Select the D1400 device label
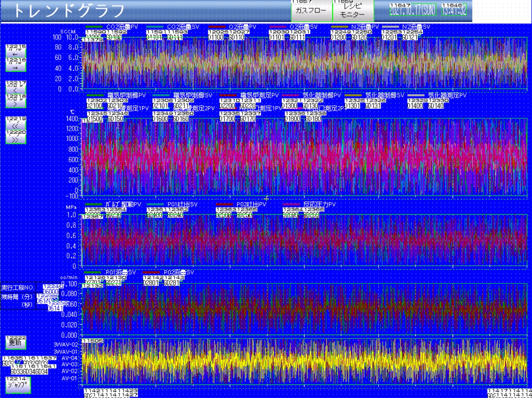The image size is (532, 398). pos(415,106)
